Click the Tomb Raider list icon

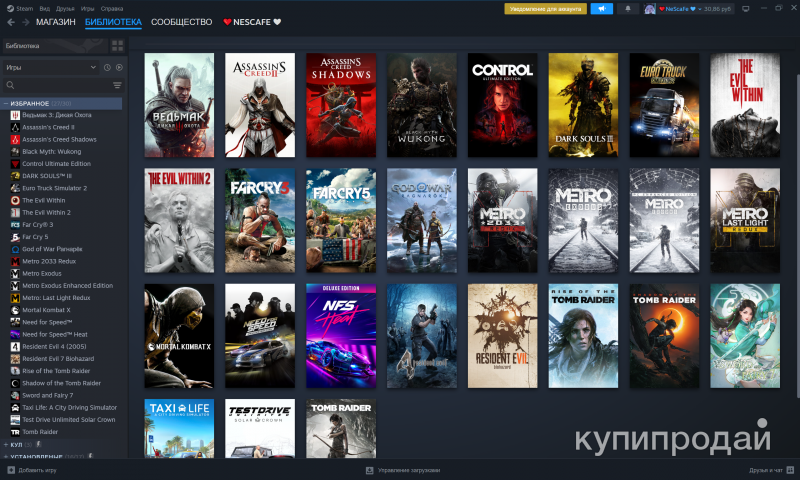15,432
